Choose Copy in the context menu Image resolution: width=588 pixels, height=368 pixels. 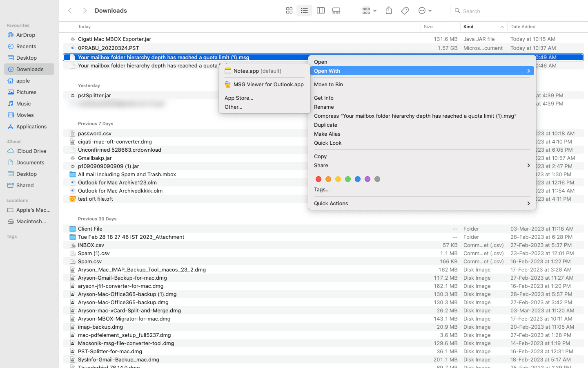422,156
